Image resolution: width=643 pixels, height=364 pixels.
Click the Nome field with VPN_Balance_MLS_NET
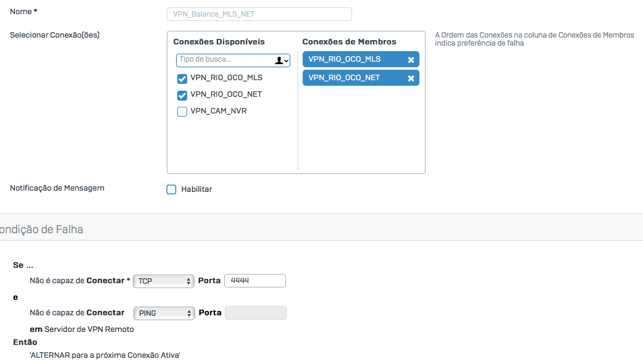click(259, 14)
